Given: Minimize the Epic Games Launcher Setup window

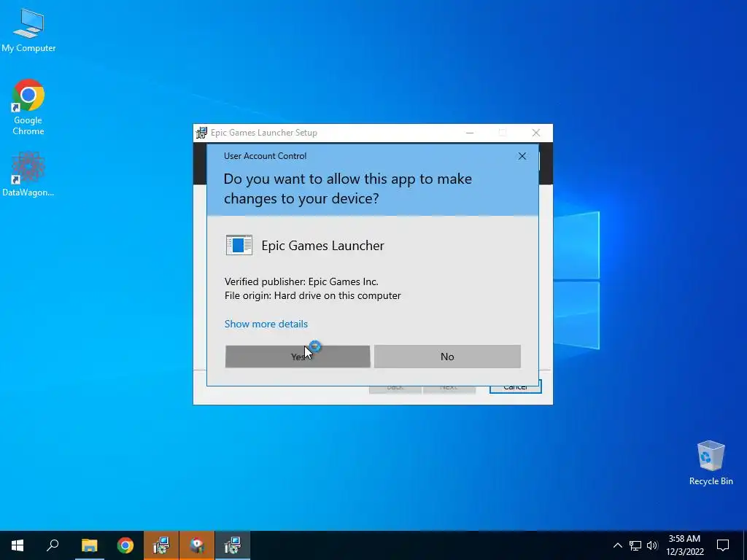Looking at the screenshot, I should coord(470,133).
